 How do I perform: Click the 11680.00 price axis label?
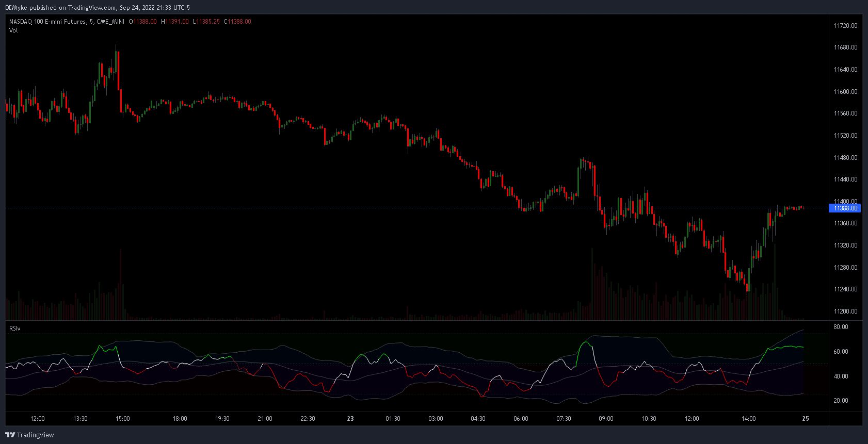[846, 47]
